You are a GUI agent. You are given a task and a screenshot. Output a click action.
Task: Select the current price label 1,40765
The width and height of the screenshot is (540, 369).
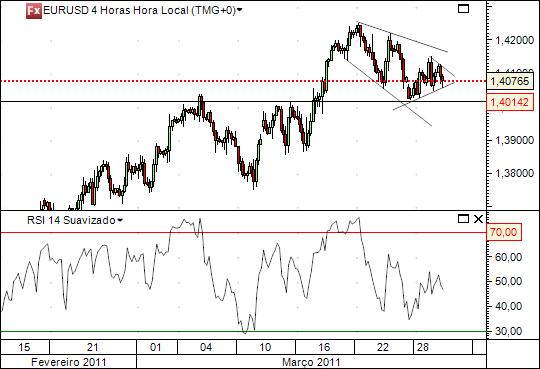point(510,81)
